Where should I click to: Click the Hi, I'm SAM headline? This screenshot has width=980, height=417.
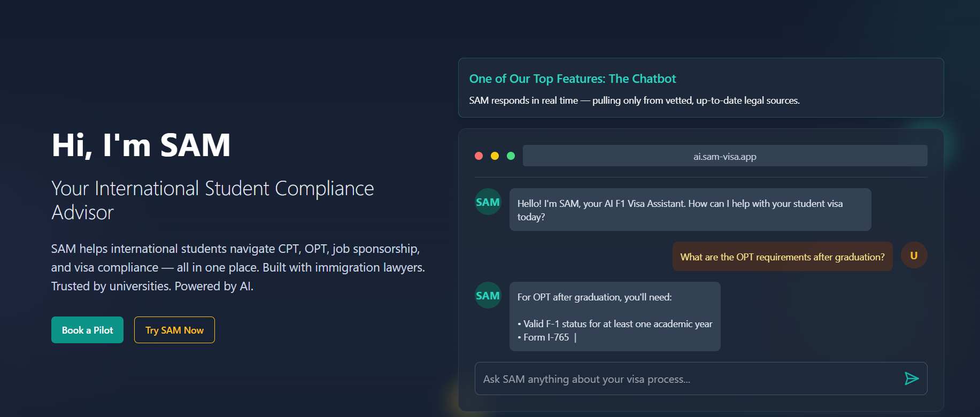coord(141,145)
